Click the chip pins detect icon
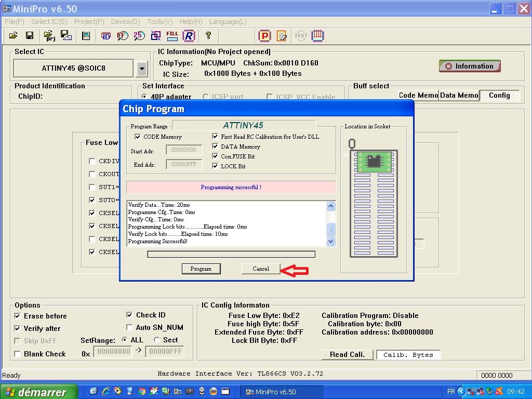 tap(317, 36)
